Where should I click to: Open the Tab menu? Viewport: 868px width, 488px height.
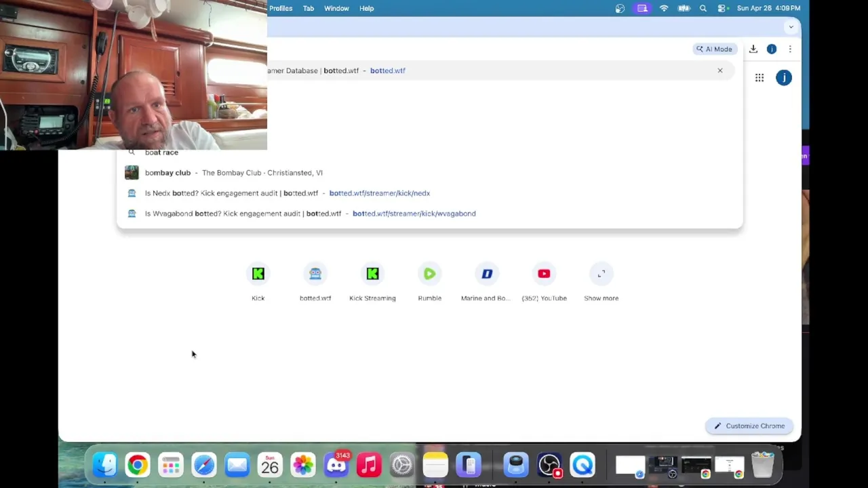(x=309, y=8)
